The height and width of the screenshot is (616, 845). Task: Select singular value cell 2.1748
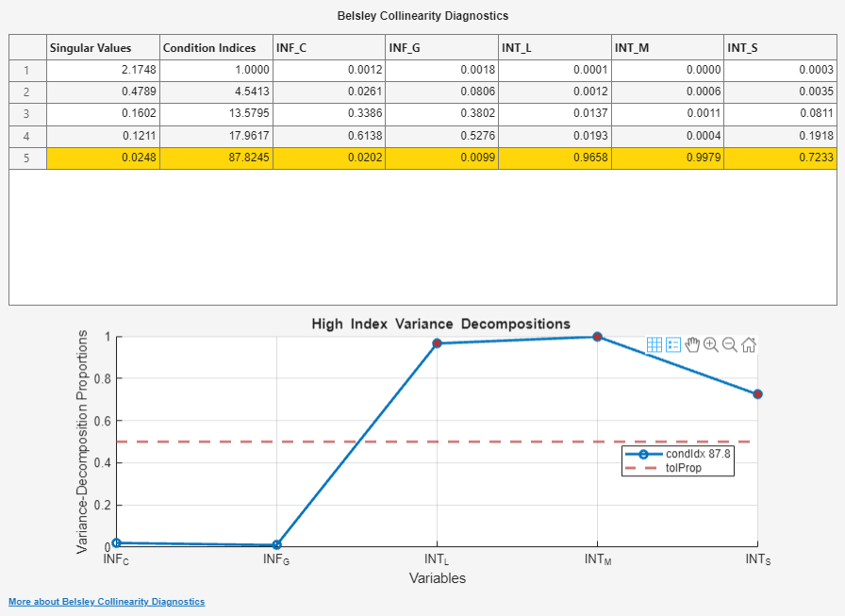tap(104, 71)
